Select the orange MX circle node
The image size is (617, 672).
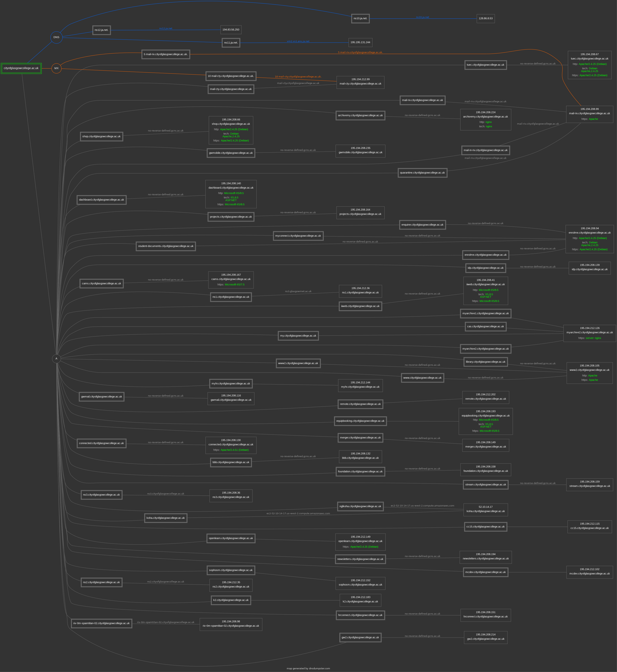[56, 68]
